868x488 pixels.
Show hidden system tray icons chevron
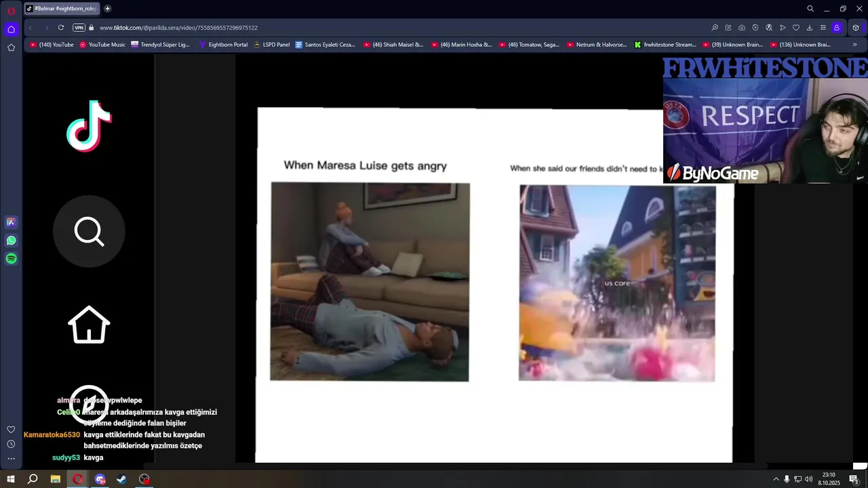tap(776, 479)
